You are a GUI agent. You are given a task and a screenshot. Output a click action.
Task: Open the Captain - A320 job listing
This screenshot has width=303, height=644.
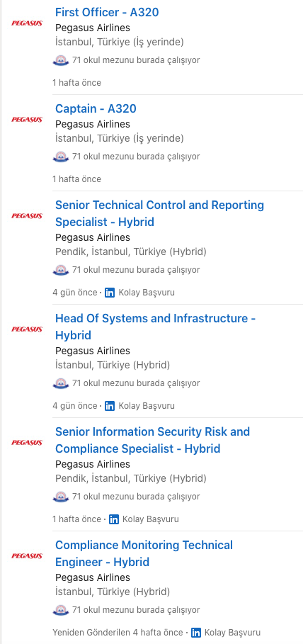coord(96,109)
